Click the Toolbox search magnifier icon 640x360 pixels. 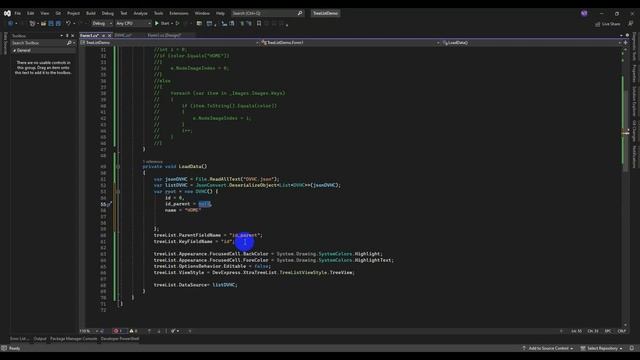click(x=69, y=43)
